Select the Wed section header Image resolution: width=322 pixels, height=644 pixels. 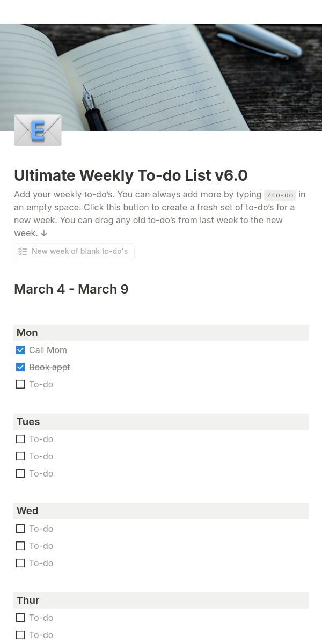point(161,511)
